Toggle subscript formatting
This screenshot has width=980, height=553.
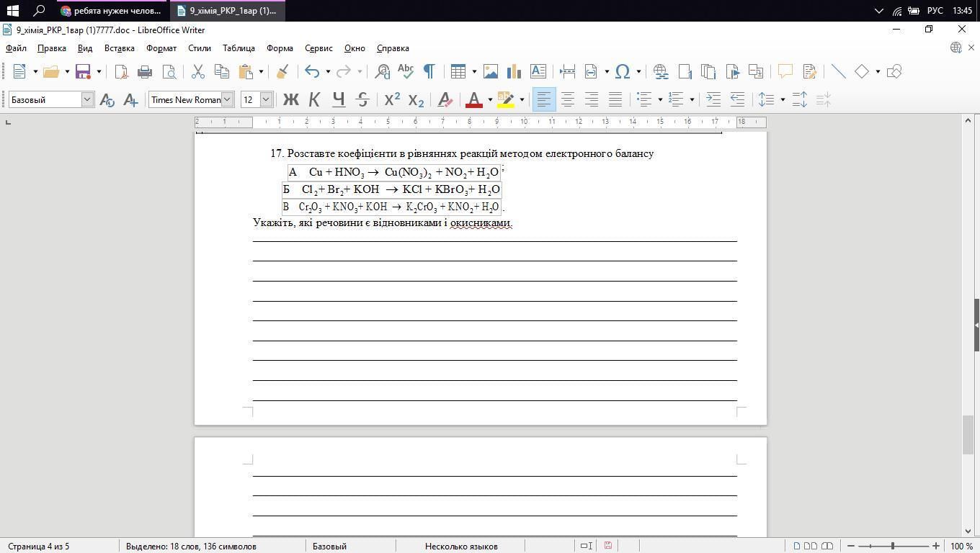tap(416, 99)
